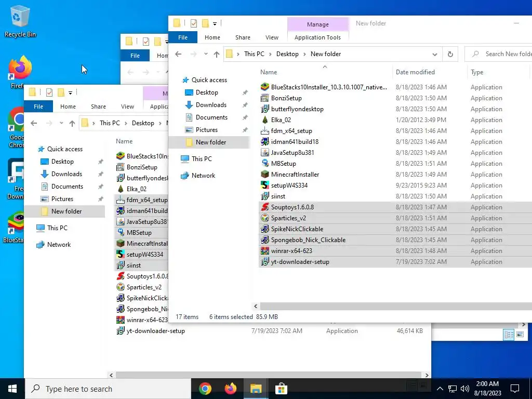Image resolution: width=532 pixels, height=399 pixels.
Task: Go up one level in front window
Action: pyautogui.click(x=217, y=54)
